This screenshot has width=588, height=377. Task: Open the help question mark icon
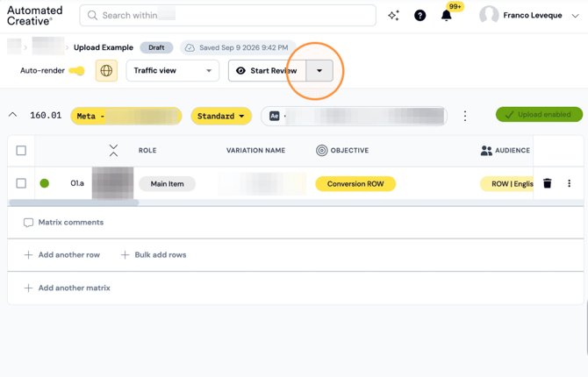420,16
